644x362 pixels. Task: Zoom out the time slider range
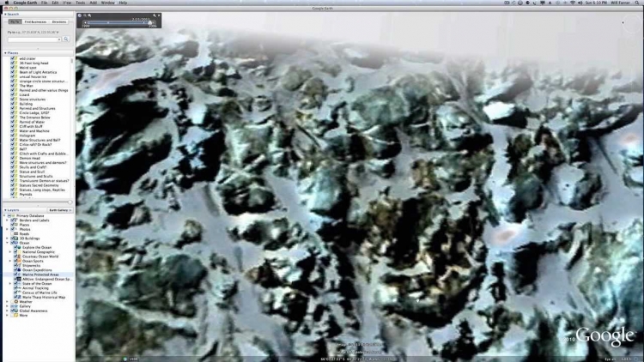click(x=85, y=15)
